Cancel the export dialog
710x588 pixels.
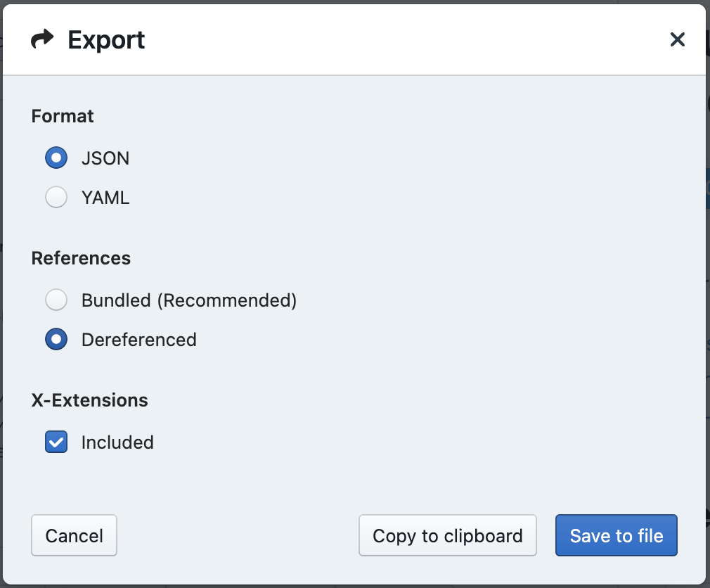pyautogui.click(x=75, y=535)
